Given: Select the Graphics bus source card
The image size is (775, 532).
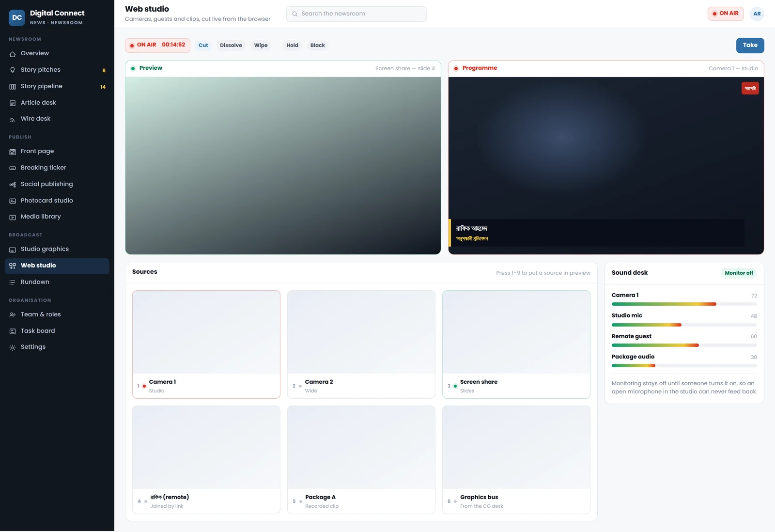Looking at the screenshot, I should point(516,460).
